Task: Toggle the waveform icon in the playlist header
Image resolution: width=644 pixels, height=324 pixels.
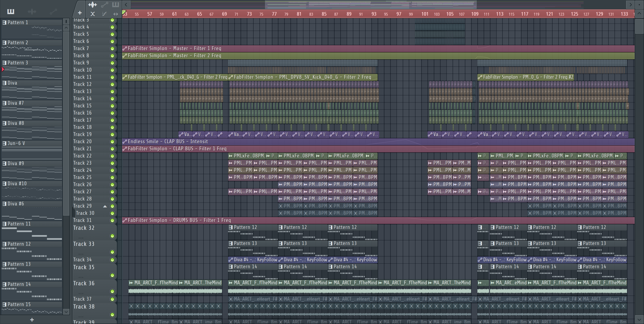Action: [x=93, y=4]
